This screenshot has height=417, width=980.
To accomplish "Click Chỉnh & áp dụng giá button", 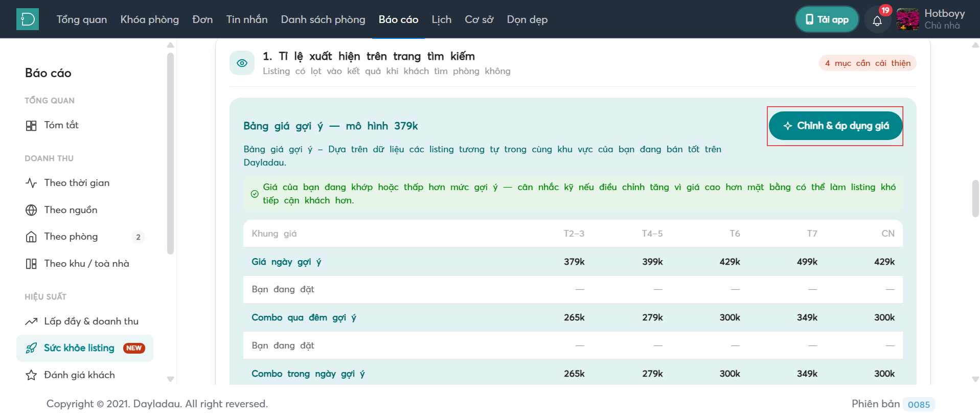I will point(835,126).
